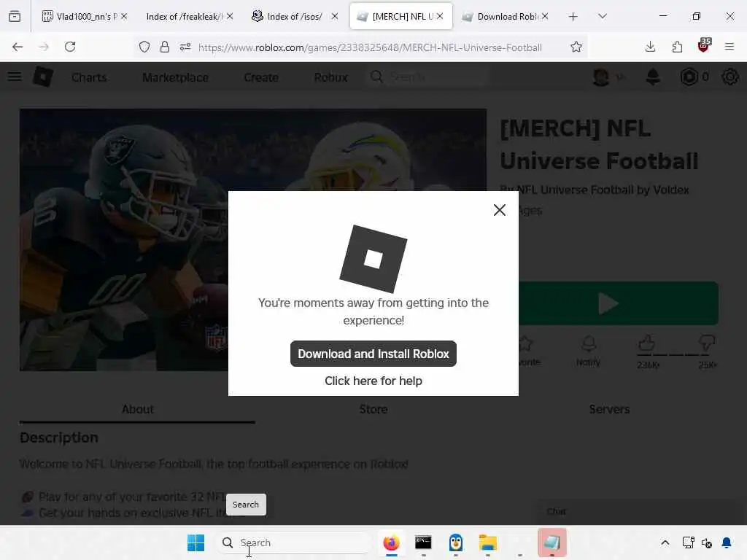Open the Firefox View button
This screenshot has height=560, width=747.
click(x=15, y=17)
